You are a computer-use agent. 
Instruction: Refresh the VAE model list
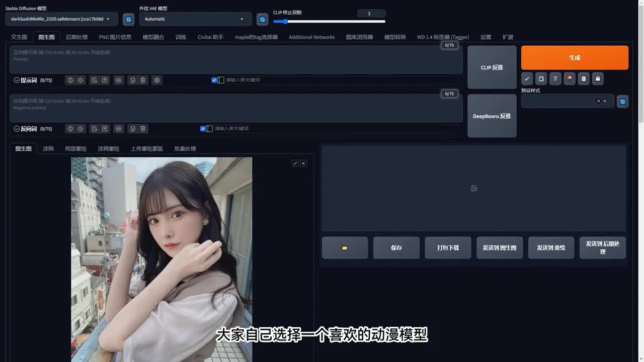pyautogui.click(x=262, y=19)
